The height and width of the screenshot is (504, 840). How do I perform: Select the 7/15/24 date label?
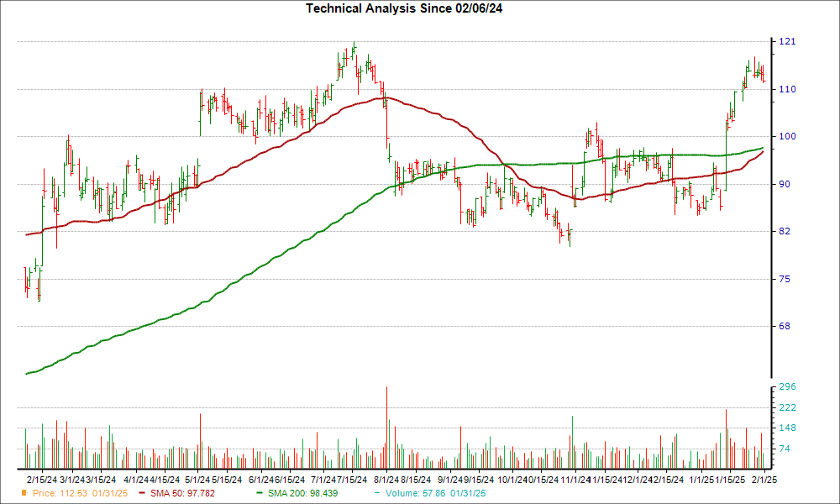pos(352,480)
